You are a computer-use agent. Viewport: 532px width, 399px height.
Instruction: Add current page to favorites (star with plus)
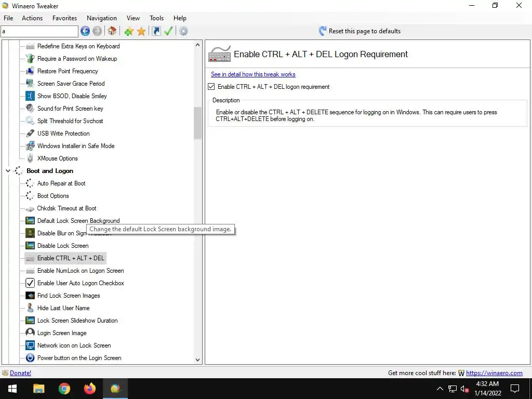coord(129,32)
